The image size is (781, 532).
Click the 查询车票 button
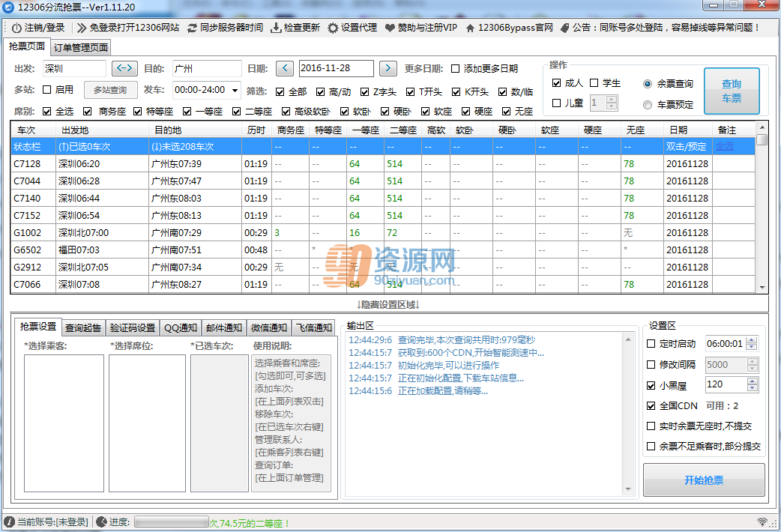[x=732, y=91]
